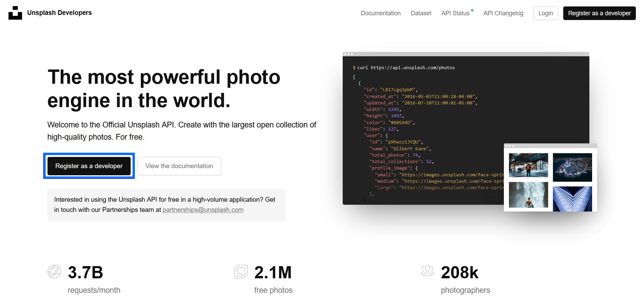Click the curl command text in terminal
644x300 pixels.
click(406, 68)
